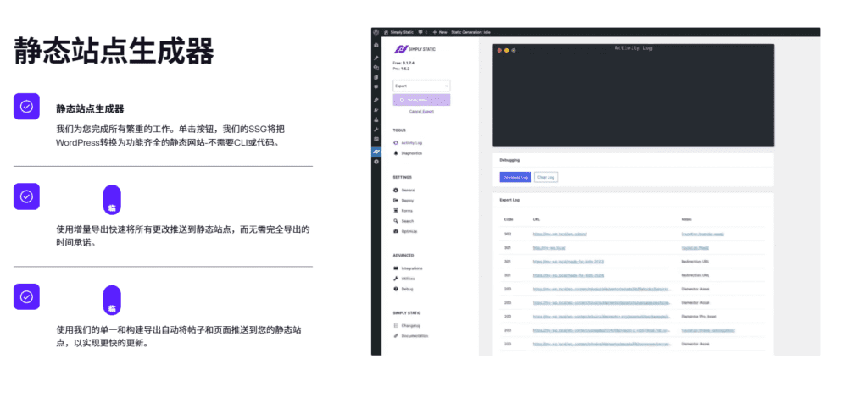Click the Integrations block icon
Screen dimensions: 868x409
pos(396,268)
